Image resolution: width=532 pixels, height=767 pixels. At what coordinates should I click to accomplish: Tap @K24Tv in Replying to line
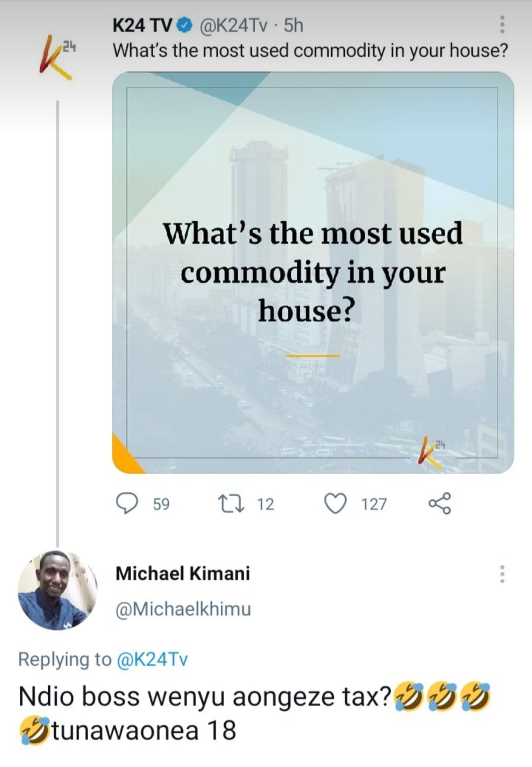152,659
